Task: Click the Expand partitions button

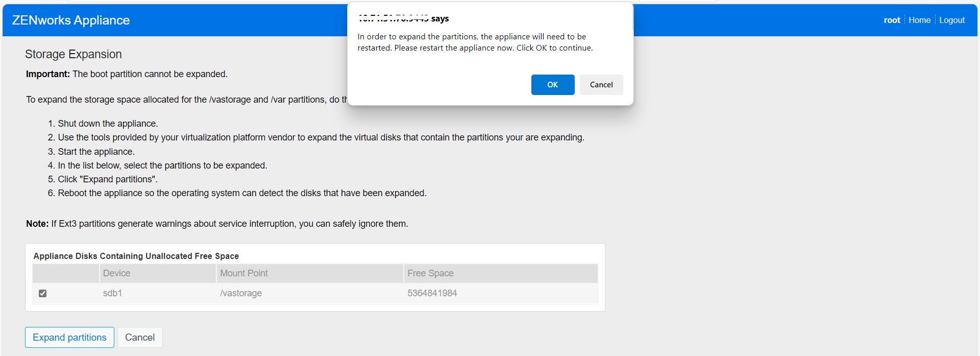Action: pos(69,337)
